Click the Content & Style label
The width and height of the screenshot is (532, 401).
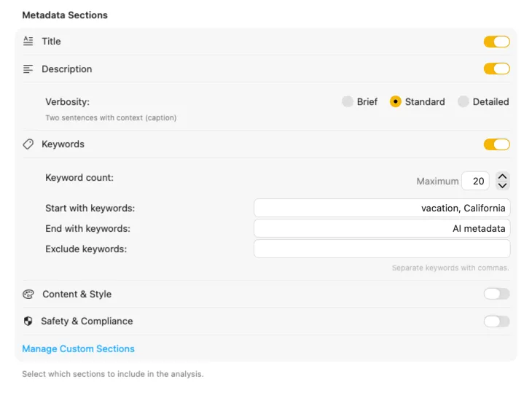77,294
